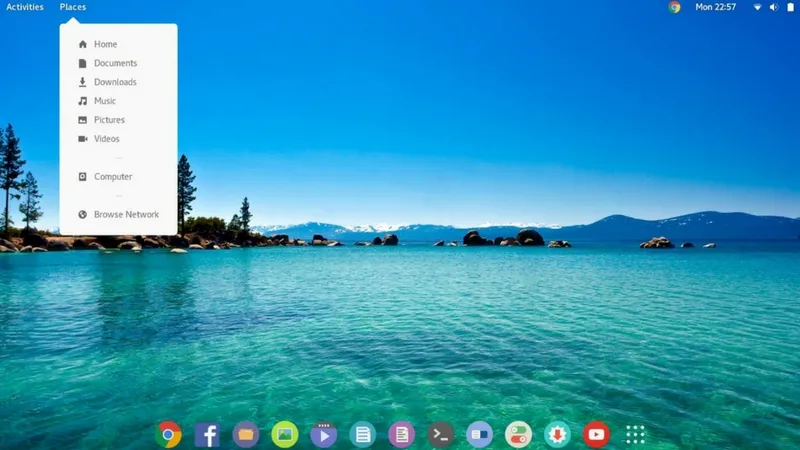The height and width of the screenshot is (450, 800).
Task: Open Computer from the Places menu
Action: pos(113,177)
